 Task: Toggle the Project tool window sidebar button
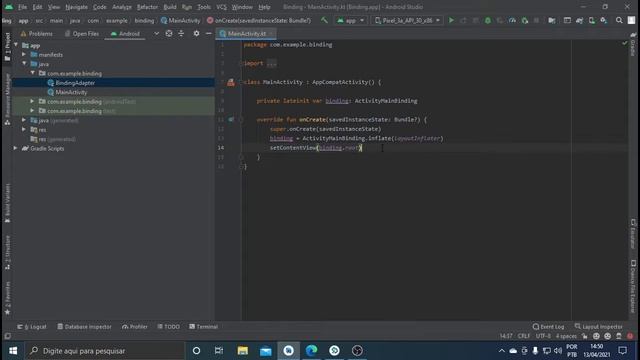pos(7,47)
